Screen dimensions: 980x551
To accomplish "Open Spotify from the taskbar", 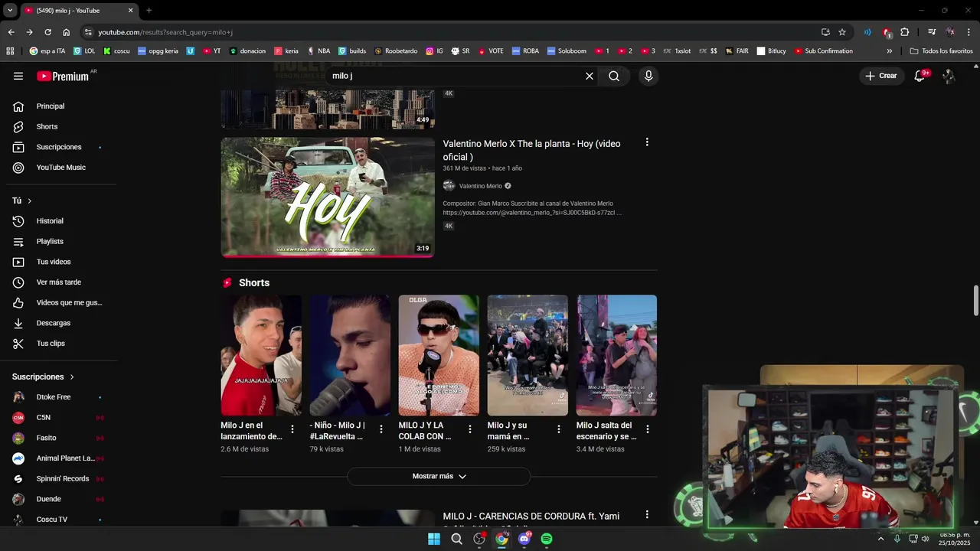I will [x=547, y=539].
